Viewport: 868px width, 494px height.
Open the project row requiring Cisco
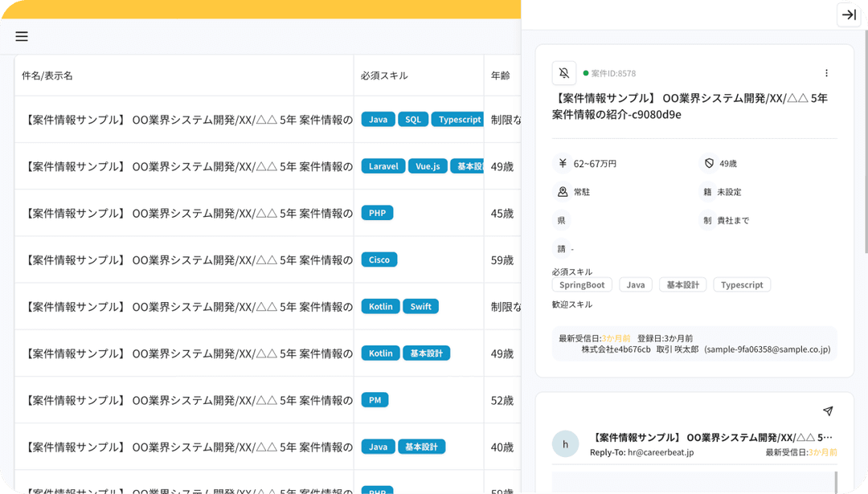coord(268,260)
